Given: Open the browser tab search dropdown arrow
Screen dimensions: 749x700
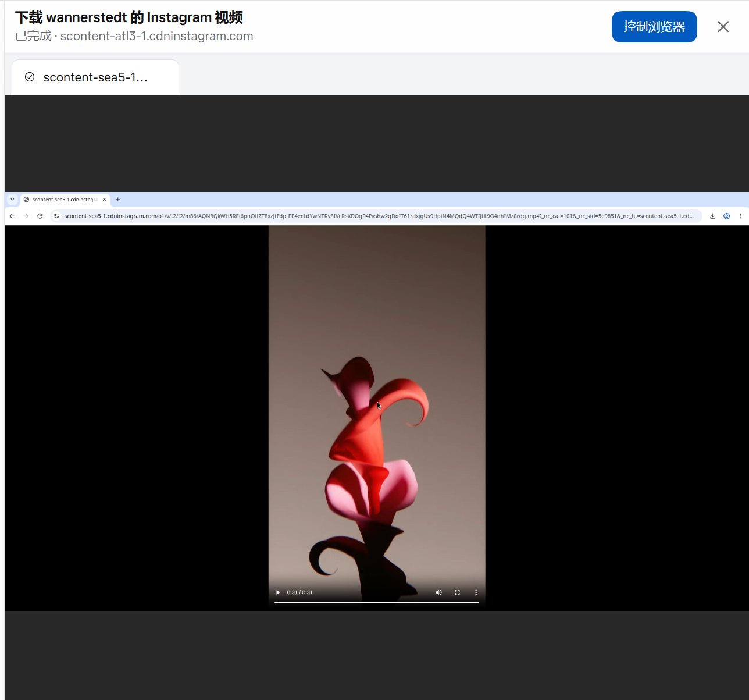Looking at the screenshot, I should [x=12, y=199].
